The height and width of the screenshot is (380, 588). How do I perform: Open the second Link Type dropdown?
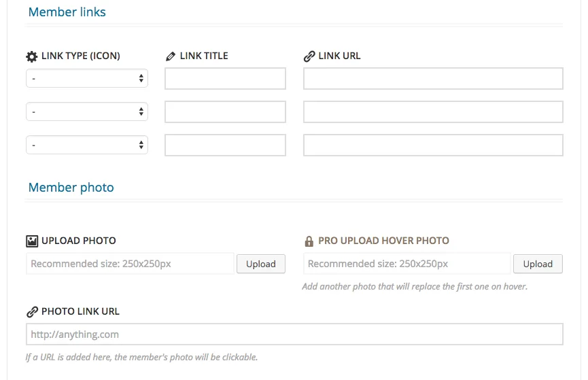tap(87, 111)
